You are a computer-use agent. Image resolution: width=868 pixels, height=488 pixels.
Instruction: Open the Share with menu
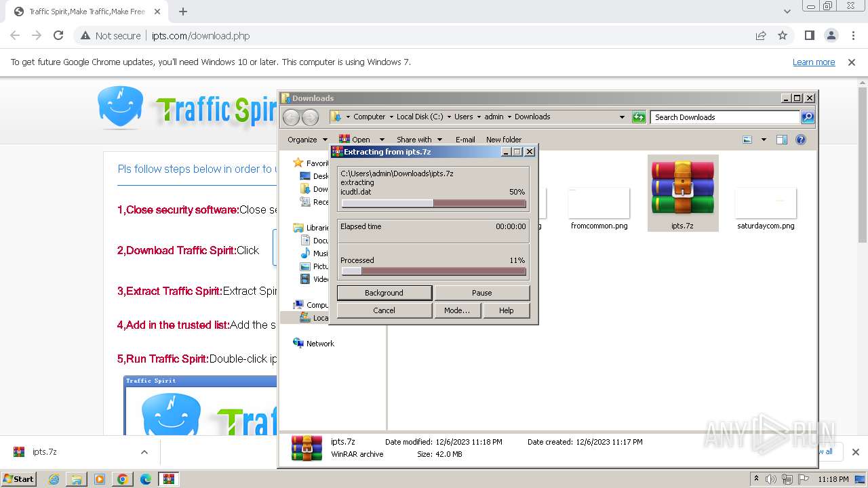[x=419, y=140]
